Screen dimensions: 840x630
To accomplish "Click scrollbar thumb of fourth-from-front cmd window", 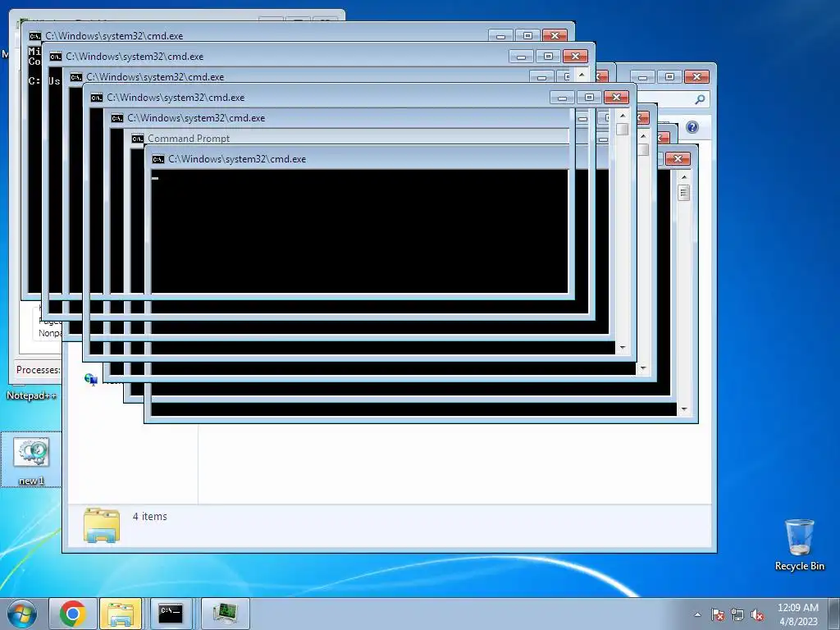I will pyautogui.click(x=622, y=129).
